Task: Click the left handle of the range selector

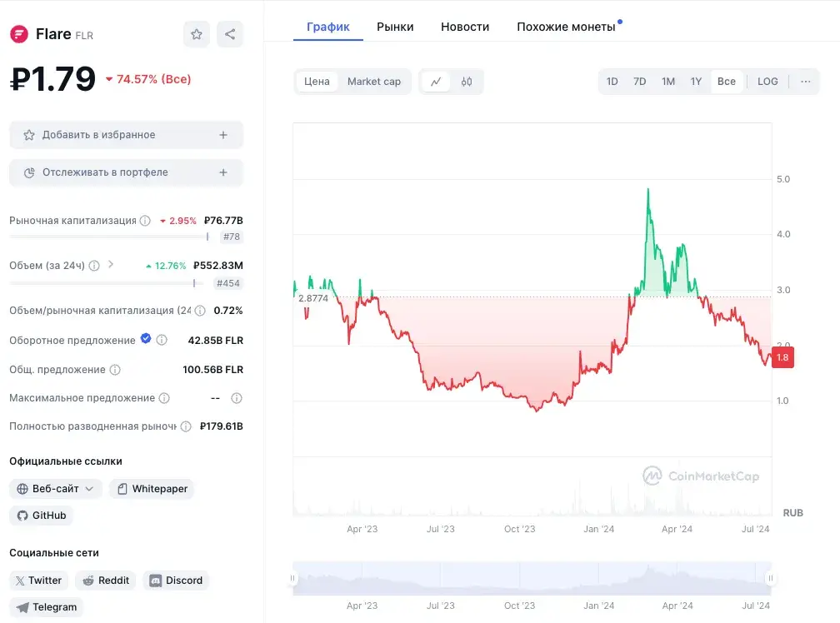Action: tap(292, 578)
